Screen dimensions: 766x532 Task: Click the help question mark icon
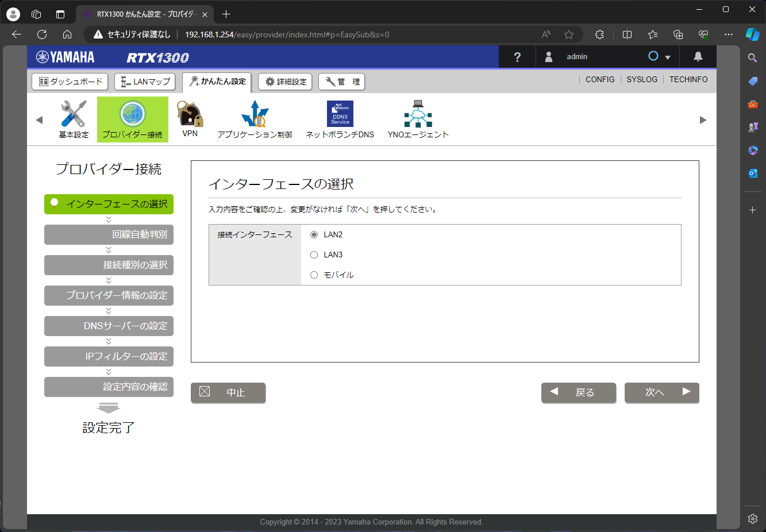point(517,57)
